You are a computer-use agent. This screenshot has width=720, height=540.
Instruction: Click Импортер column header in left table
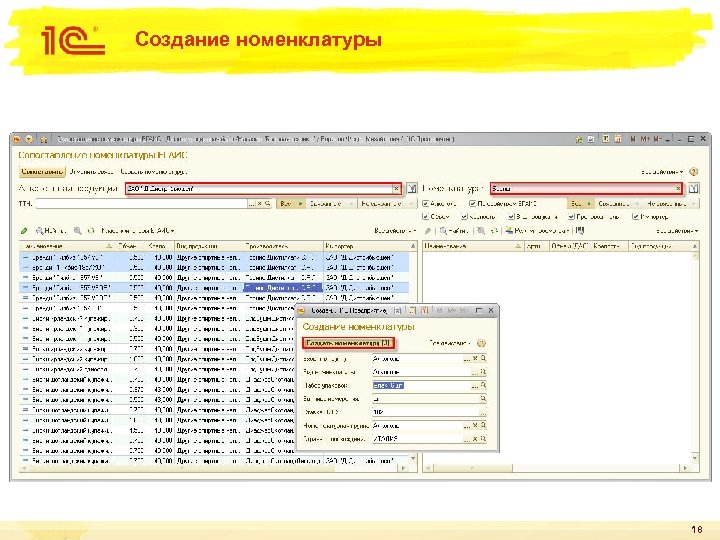point(366,246)
